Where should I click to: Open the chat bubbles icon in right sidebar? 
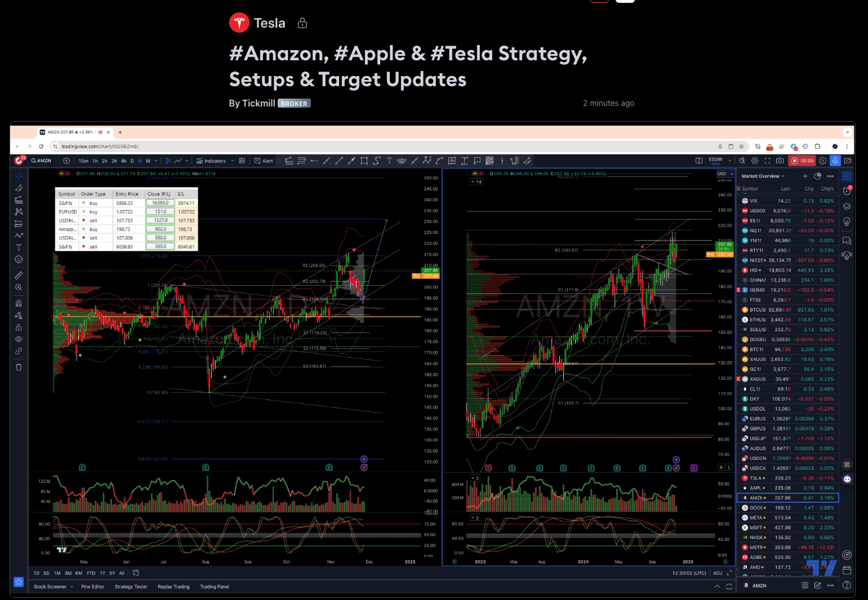click(847, 241)
